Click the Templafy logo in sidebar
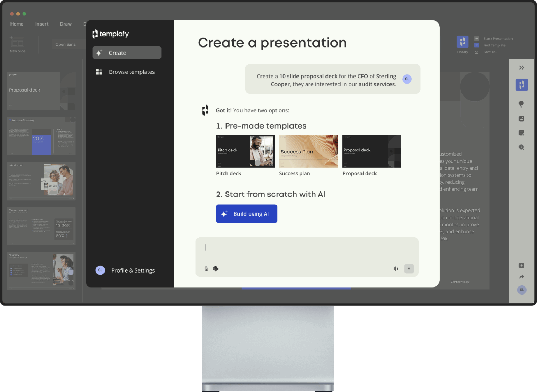This screenshot has height=392, width=537. pyautogui.click(x=110, y=34)
